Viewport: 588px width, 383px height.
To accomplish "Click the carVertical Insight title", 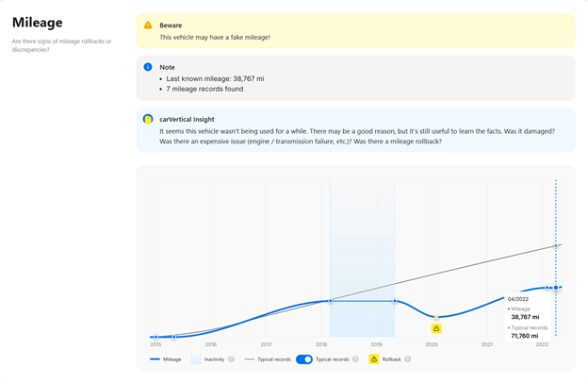I will click(187, 120).
